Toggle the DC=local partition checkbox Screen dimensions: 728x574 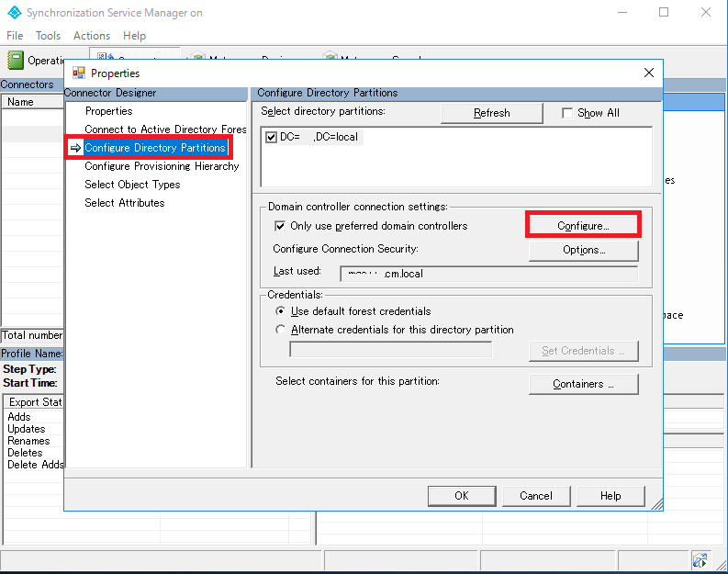pos(271,137)
